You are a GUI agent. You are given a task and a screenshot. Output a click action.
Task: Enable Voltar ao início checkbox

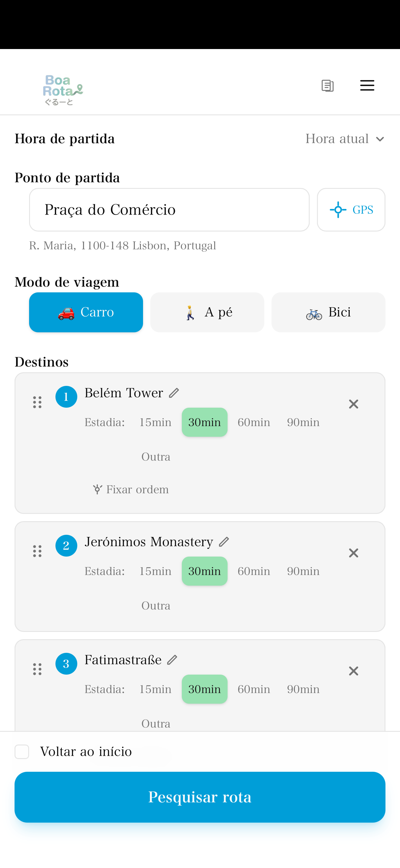coord(22,751)
